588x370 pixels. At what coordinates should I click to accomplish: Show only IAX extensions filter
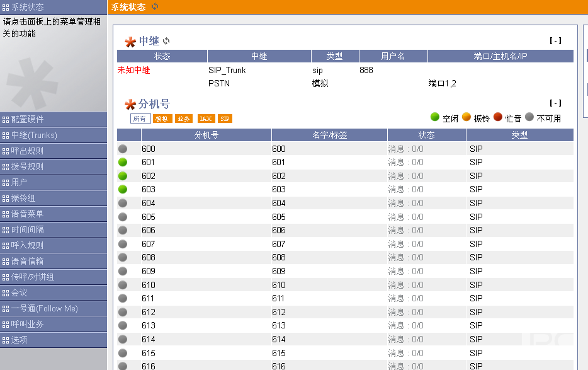[x=205, y=119]
